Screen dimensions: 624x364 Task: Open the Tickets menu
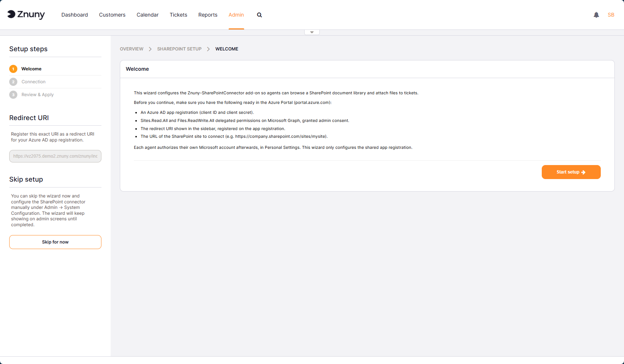[178, 15]
